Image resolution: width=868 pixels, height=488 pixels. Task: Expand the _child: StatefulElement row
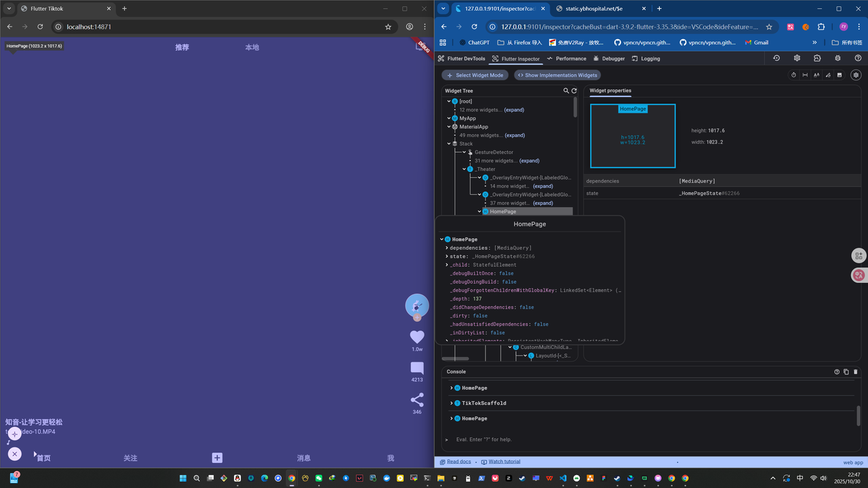[447, 265]
